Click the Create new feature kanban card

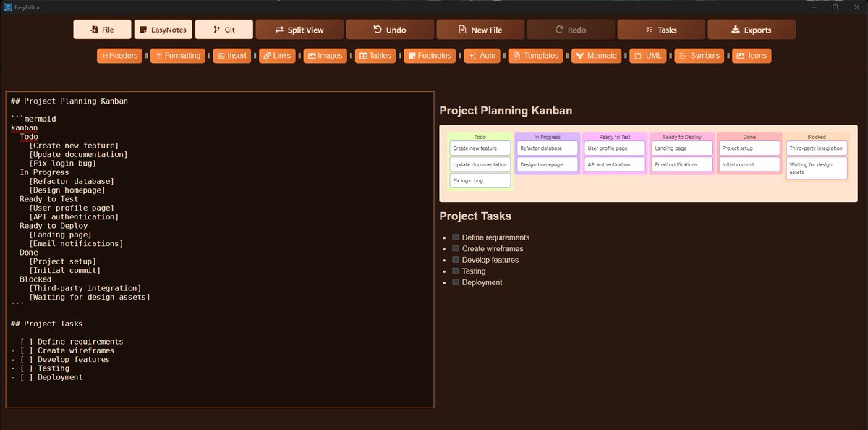[x=480, y=148]
